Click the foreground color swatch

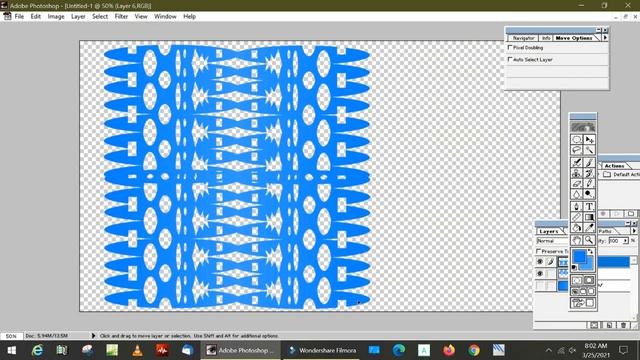tap(579, 257)
